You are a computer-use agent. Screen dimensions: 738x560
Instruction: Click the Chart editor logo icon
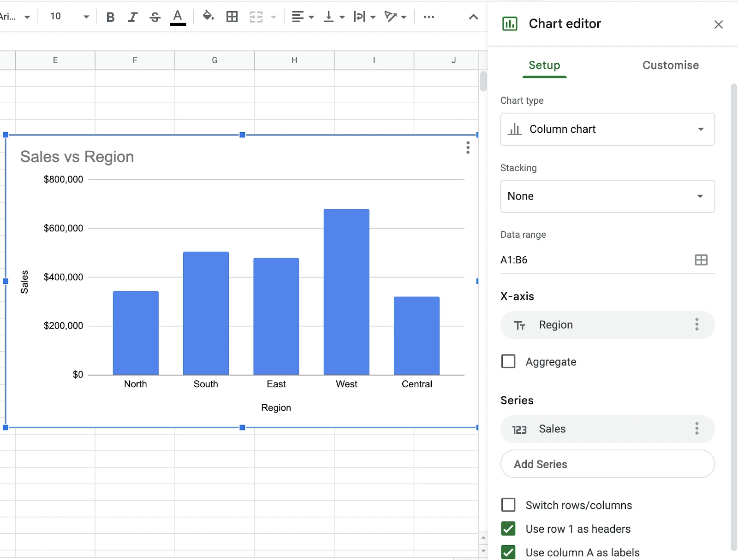tap(510, 24)
